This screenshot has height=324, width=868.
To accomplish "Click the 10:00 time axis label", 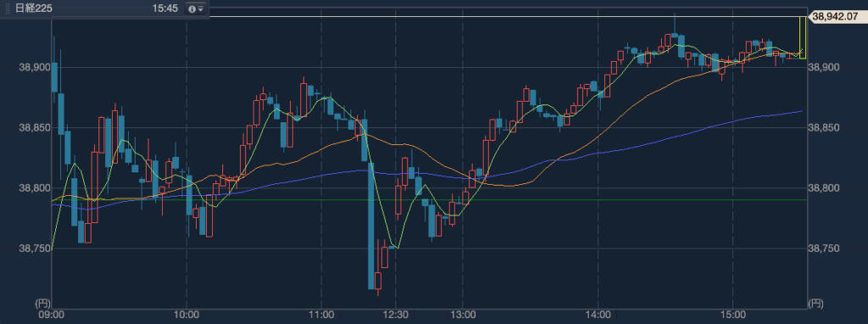I will click(186, 316).
